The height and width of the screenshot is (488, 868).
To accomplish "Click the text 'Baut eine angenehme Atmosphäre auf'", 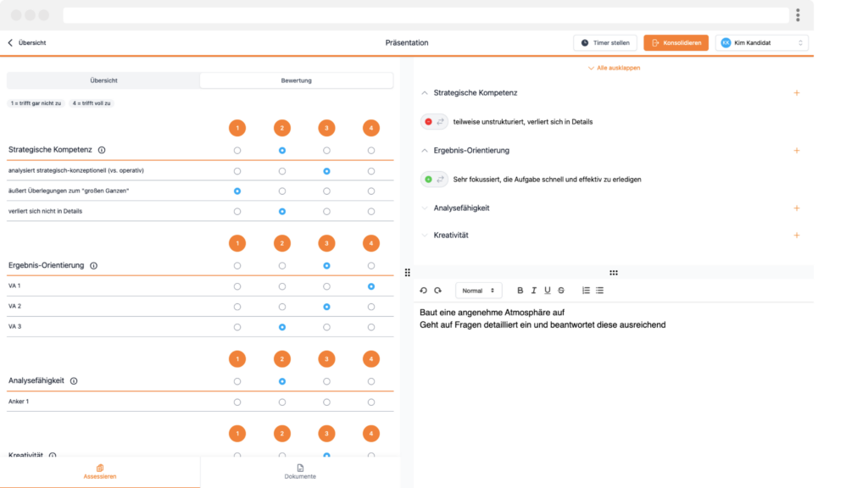I will 492,313.
